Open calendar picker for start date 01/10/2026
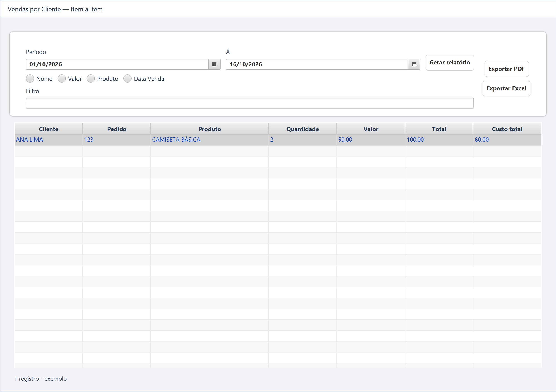Viewport: 556px width, 392px height. pos(214,64)
